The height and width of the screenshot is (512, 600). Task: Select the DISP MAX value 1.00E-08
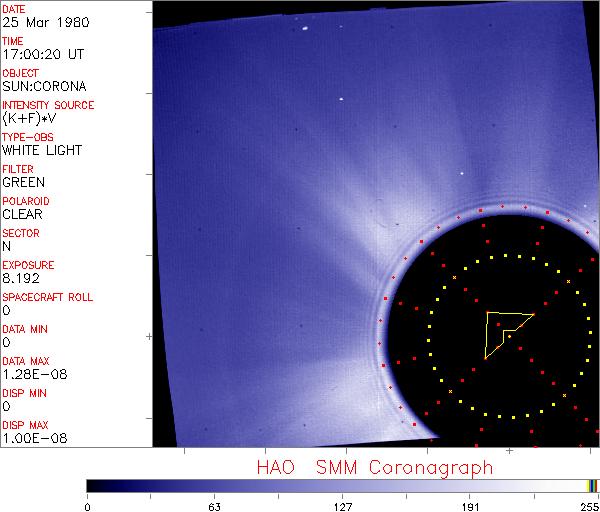pos(35,438)
